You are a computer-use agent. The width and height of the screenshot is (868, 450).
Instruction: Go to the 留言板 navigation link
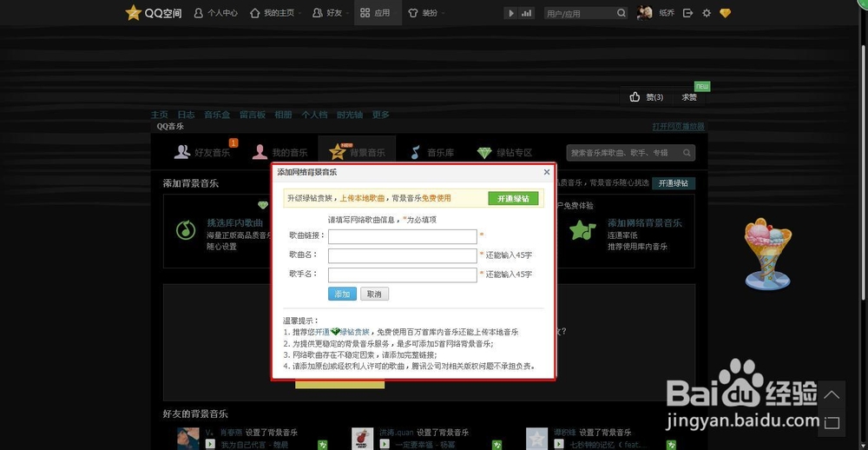(x=253, y=115)
